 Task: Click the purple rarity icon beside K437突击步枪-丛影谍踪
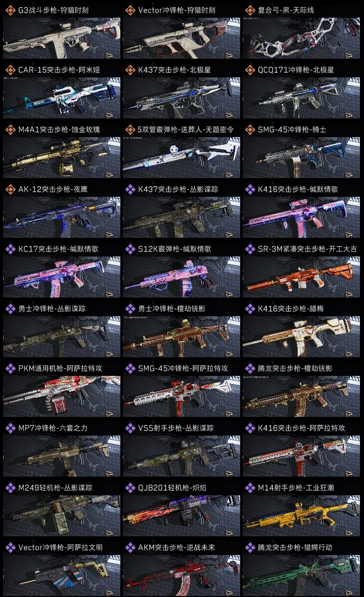click(x=130, y=189)
